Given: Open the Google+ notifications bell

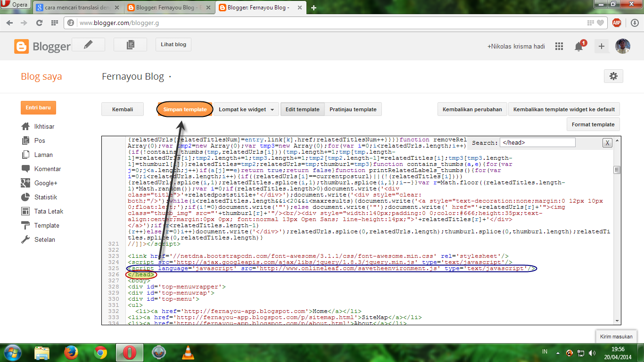Looking at the screenshot, I should (x=579, y=46).
